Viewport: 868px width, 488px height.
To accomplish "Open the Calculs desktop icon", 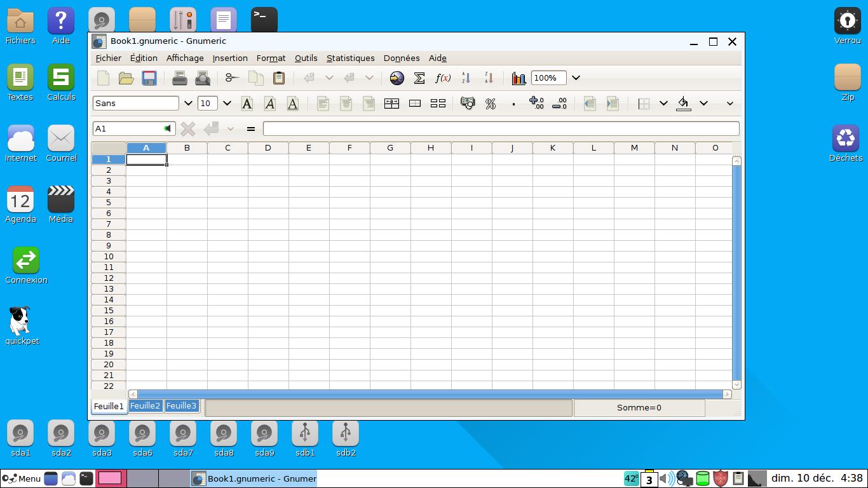I will pyautogui.click(x=61, y=83).
